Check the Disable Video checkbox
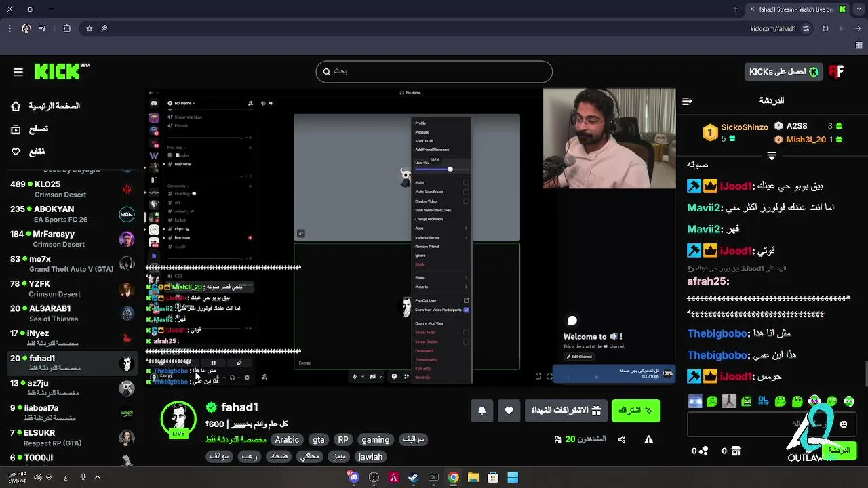This screenshot has height=488, width=868. click(466, 201)
